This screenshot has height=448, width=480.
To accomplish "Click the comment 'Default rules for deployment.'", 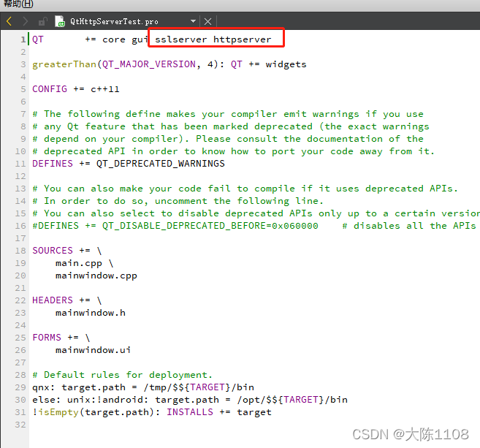I will (128, 375).
